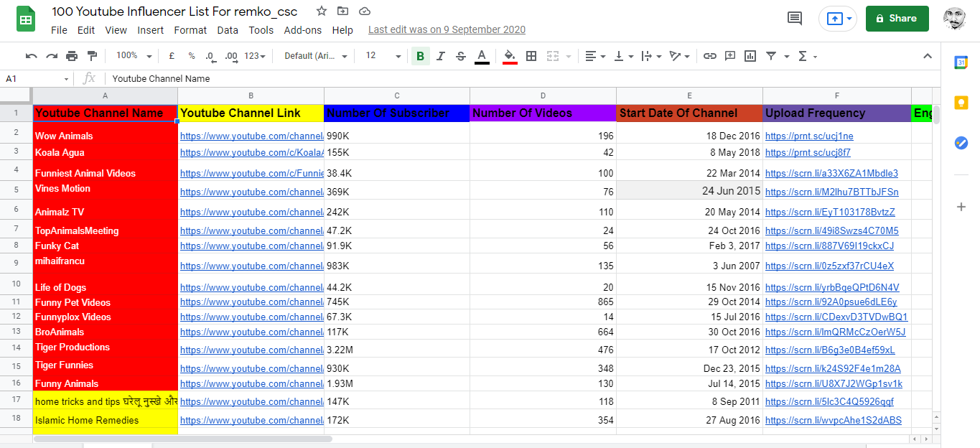Open the fill color picker
The height and width of the screenshot is (448, 980).
coord(510,56)
